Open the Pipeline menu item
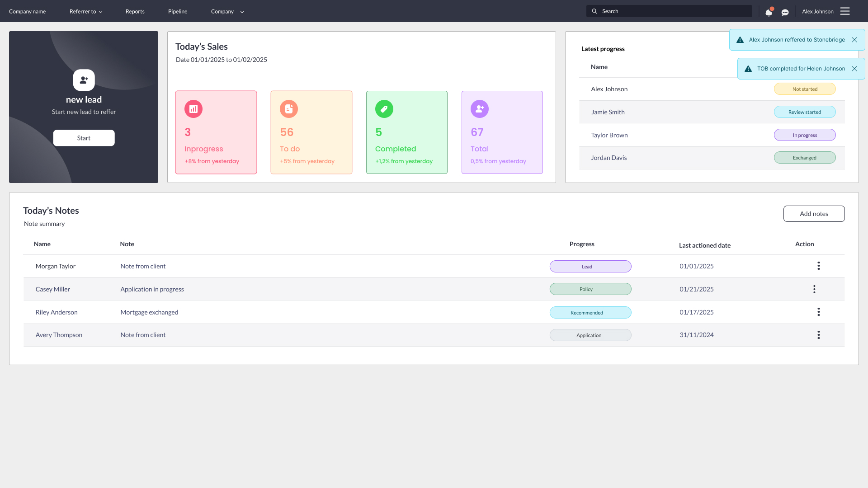Viewport: 868px width, 488px height. [x=177, y=11]
